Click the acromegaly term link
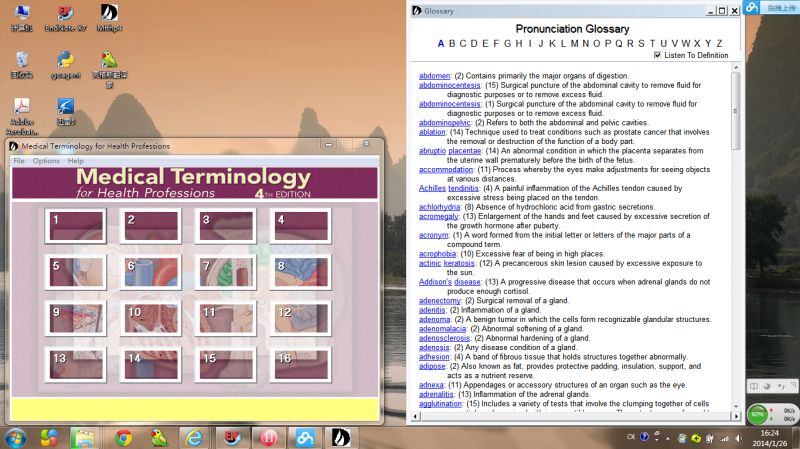The image size is (800, 449). [439, 216]
